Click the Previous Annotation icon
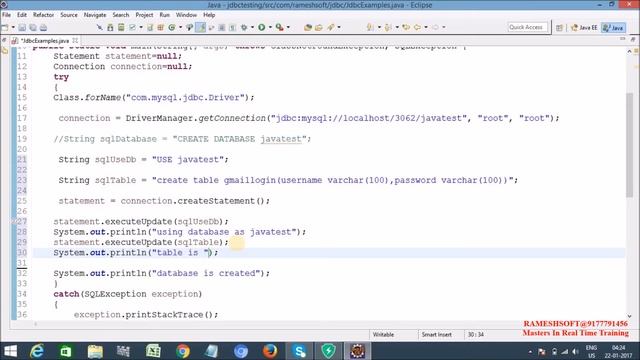 pos(388,27)
